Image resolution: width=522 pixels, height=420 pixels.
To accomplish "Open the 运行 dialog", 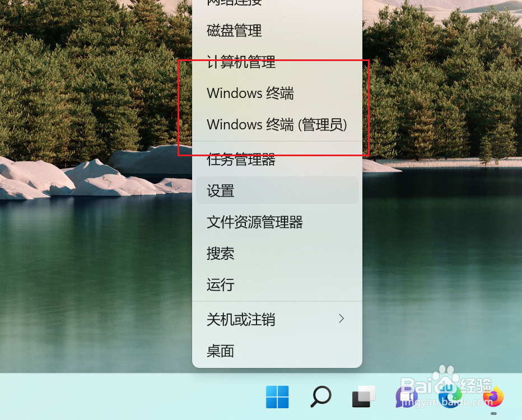I will [220, 286].
